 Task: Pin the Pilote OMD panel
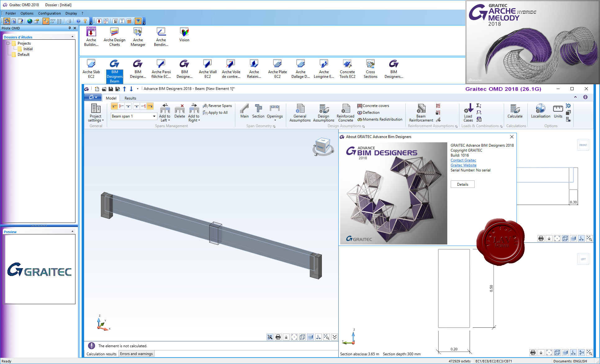pos(70,28)
